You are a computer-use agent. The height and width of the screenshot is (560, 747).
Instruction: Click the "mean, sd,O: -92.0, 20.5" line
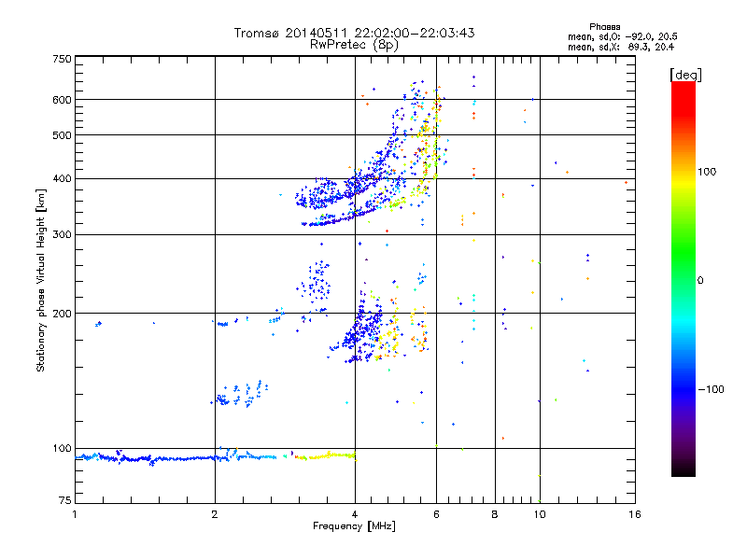(622, 36)
